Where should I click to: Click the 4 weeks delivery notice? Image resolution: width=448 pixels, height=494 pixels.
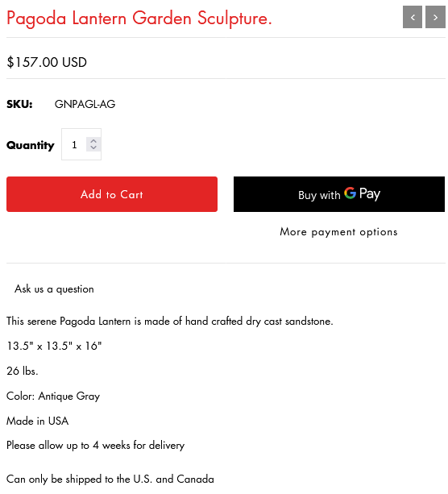pos(95,446)
